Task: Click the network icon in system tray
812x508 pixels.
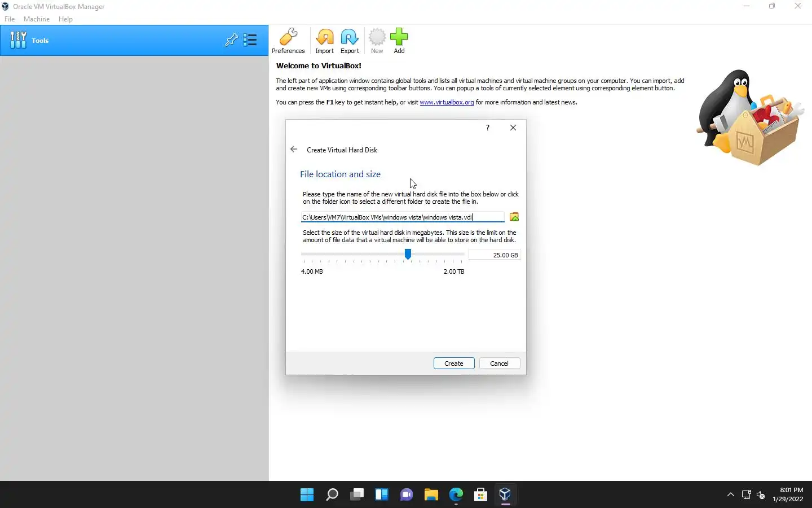Action: [746, 495]
